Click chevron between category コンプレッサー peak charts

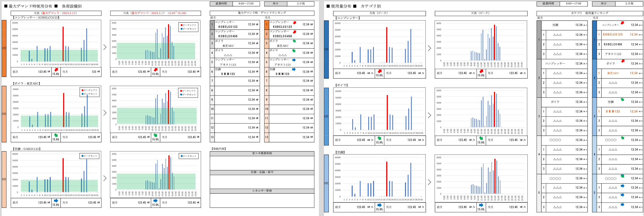(x=429, y=48)
